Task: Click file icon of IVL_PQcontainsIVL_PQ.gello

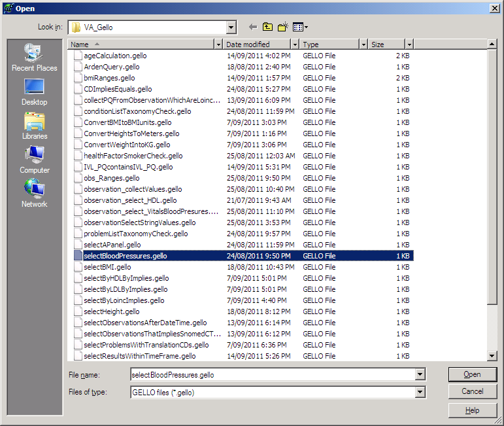Action: click(x=78, y=167)
